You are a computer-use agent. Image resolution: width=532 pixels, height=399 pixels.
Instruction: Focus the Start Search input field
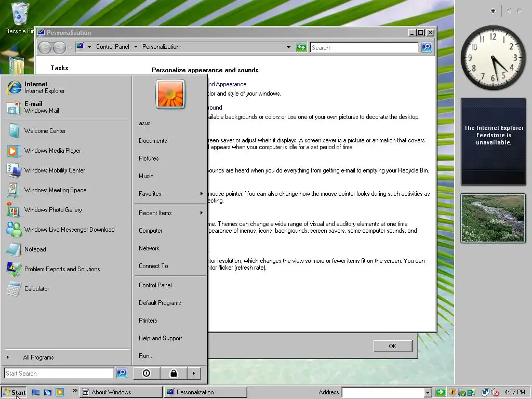(x=59, y=373)
